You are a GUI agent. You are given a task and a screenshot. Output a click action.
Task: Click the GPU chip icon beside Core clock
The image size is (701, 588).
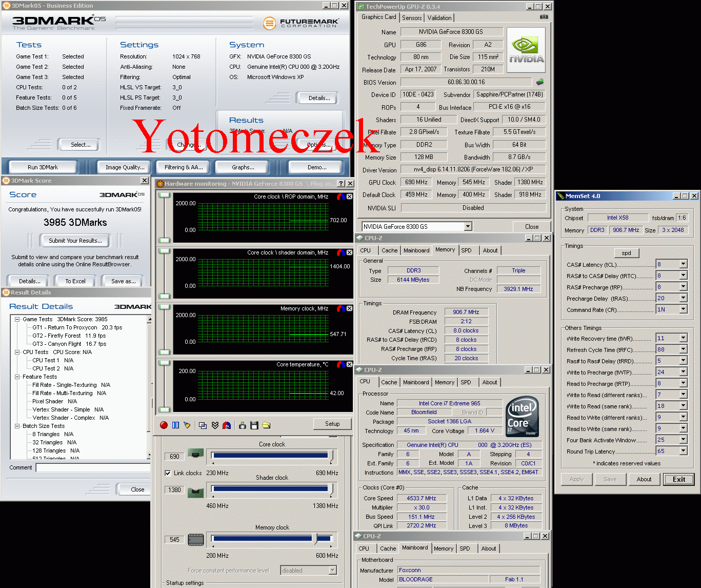tap(195, 454)
